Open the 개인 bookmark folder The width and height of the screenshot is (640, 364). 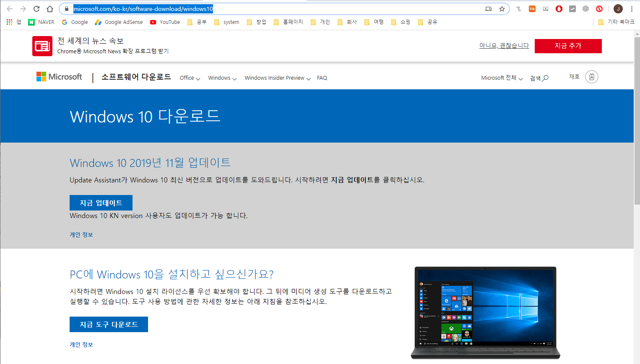320,22
